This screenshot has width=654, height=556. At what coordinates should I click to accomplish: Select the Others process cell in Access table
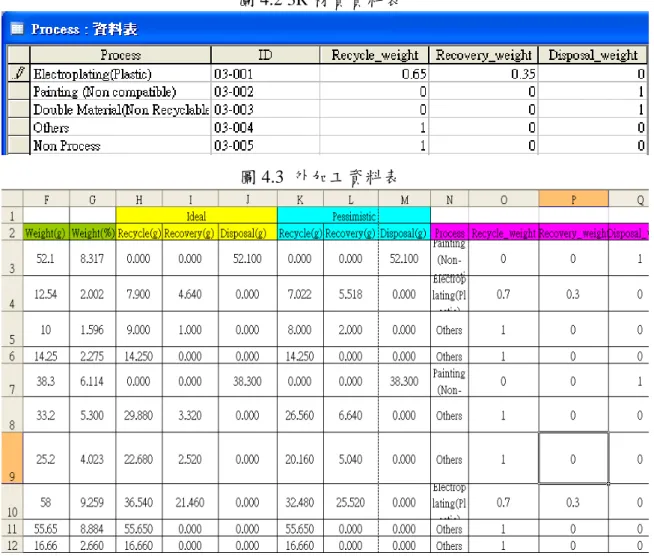pos(121,127)
